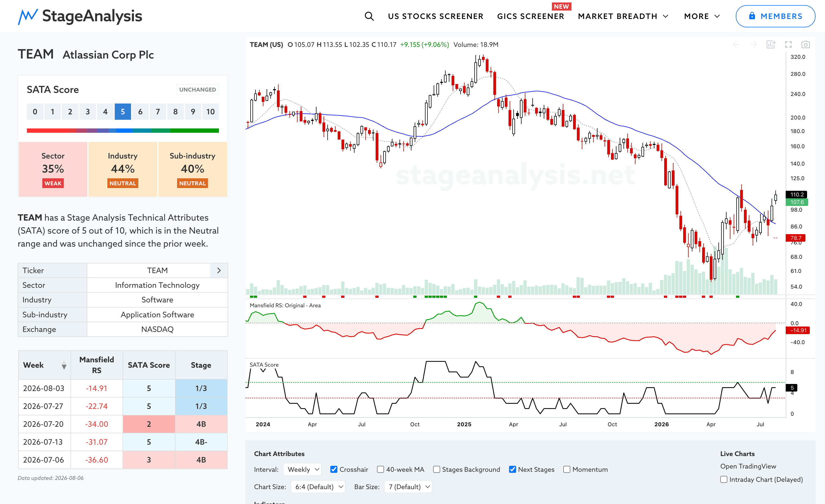Enable the 40-week MA checkbox
This screenshot has width=825, height=504.
point(380,469)
